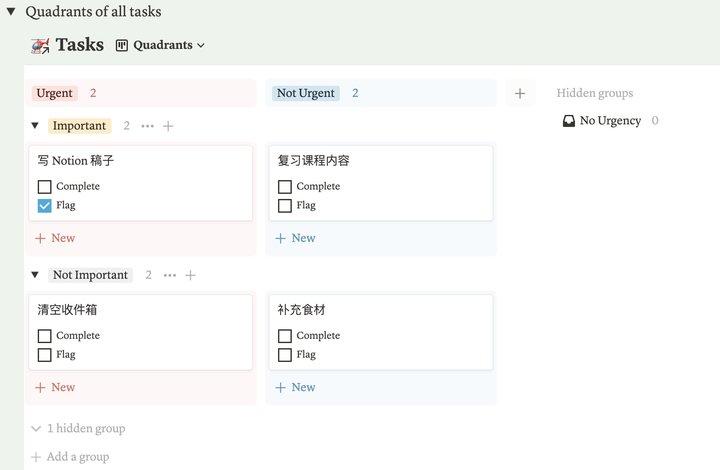
Task: Add a new column group with plus
Action: tap(520, 93)
